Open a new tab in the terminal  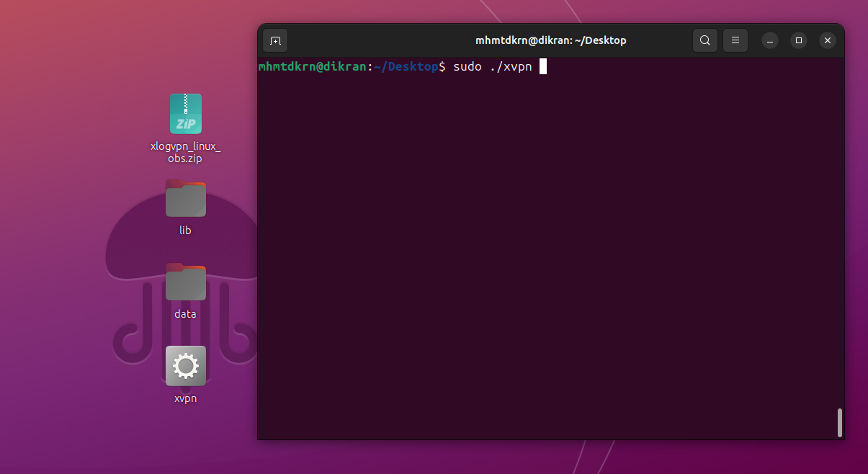[275, 40]
